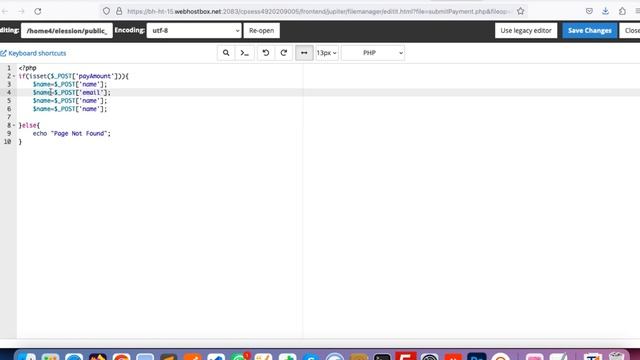Click the padlock site security icon
The image size is (640, 360).
[x=119, y=11]
